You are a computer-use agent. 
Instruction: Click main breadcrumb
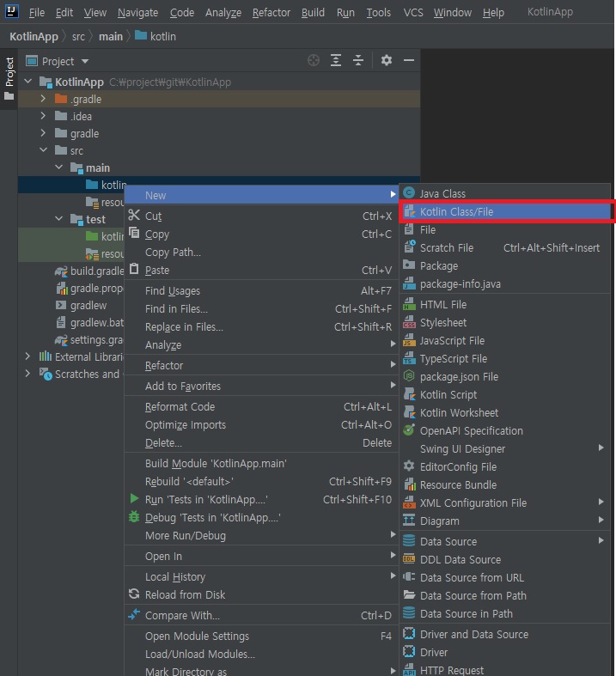coord(111,37)
